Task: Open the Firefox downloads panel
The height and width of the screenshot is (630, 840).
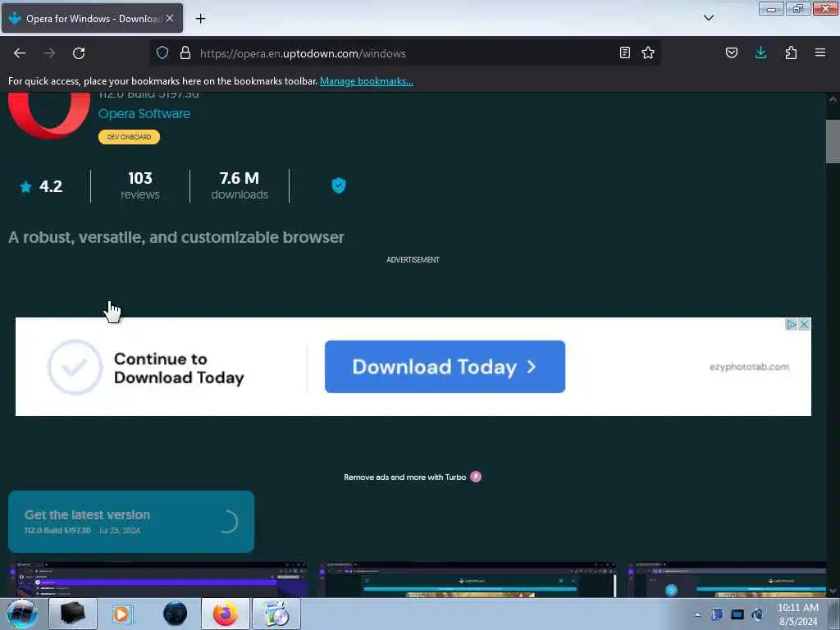Action: click(x=760, y=52)
